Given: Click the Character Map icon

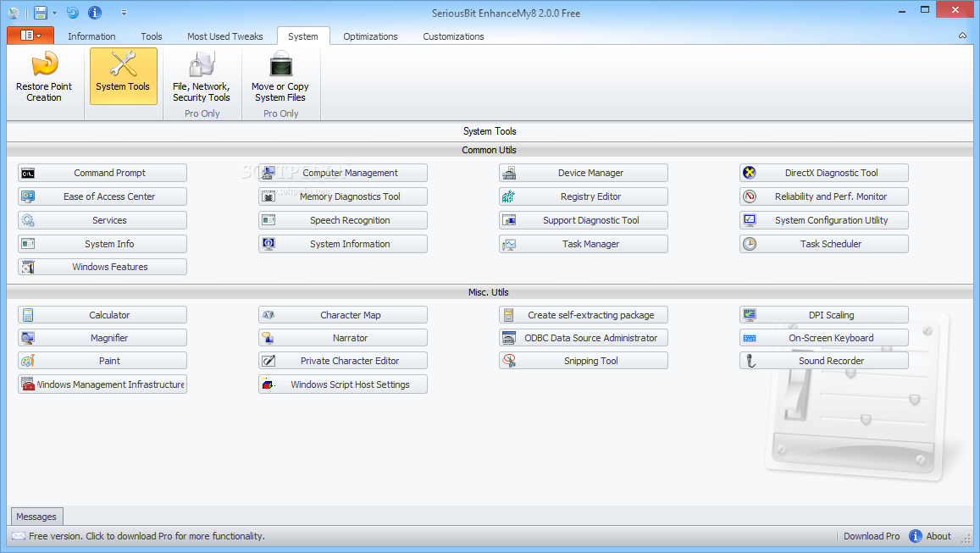Looking at the screenshot, I should point(269,315).
